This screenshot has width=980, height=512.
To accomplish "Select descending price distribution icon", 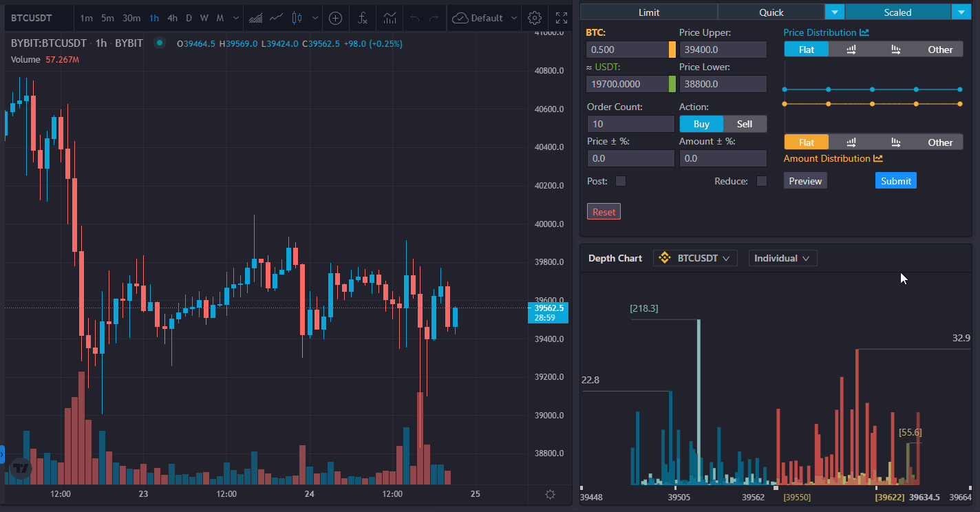I will pyautogui.click(x=895, y=49).
